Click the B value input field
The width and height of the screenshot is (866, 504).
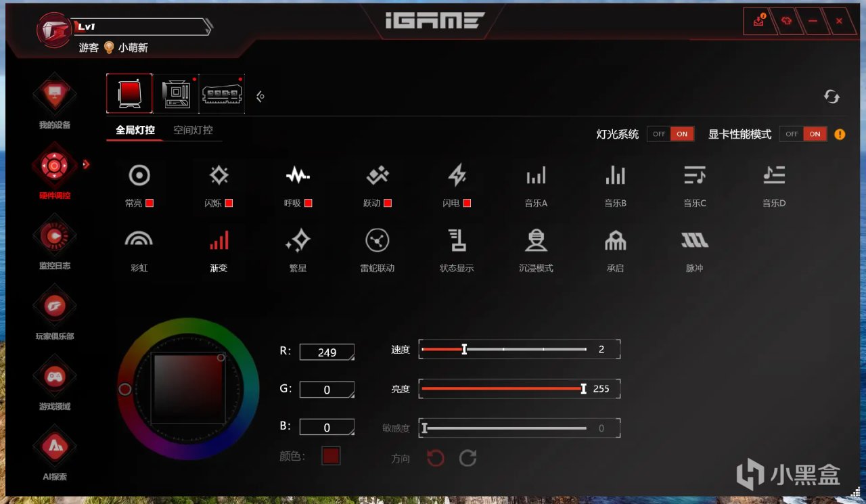pos(327,428)
